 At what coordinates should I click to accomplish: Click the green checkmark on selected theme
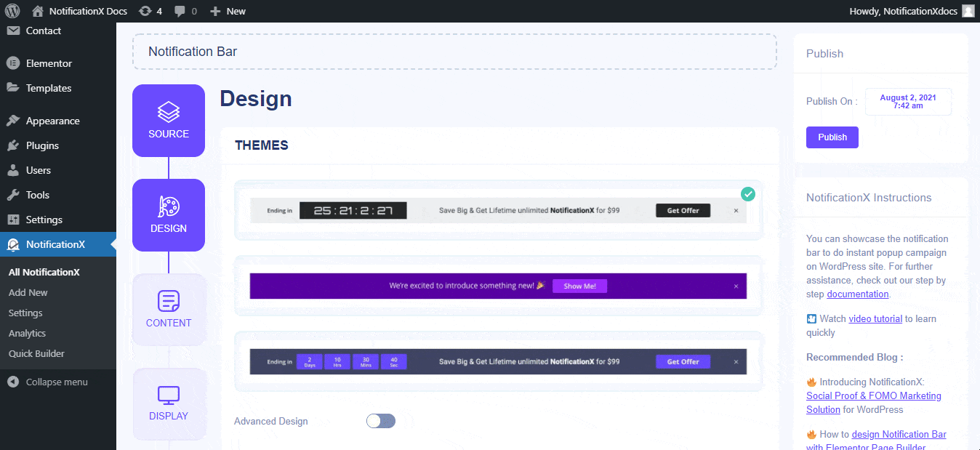click(748, 194)
